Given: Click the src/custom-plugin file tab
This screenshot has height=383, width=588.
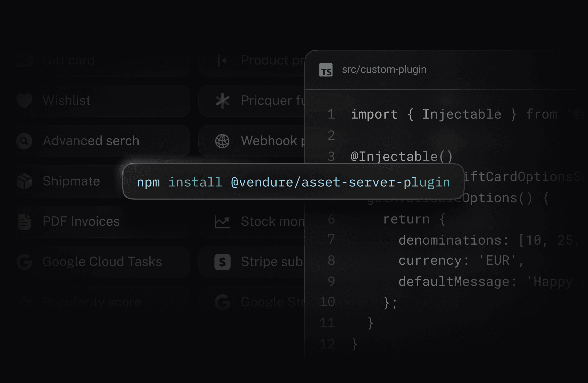Looking at the screenshot, I should point(384,70).
